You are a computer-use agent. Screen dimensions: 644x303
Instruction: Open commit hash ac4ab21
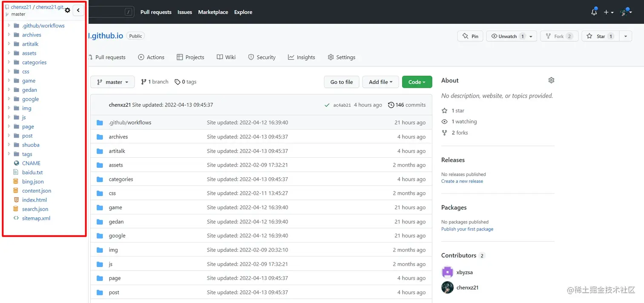(x=342, y=105)
